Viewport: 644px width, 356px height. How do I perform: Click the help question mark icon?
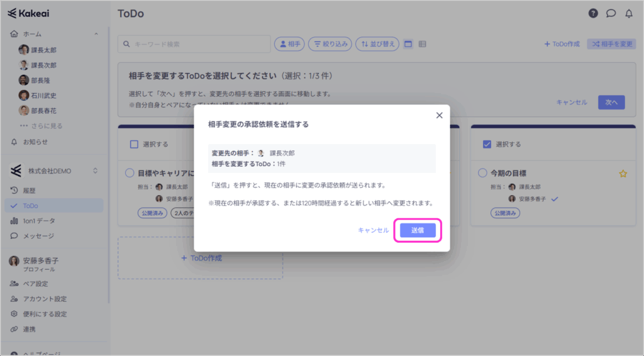(x=593, y=13)
